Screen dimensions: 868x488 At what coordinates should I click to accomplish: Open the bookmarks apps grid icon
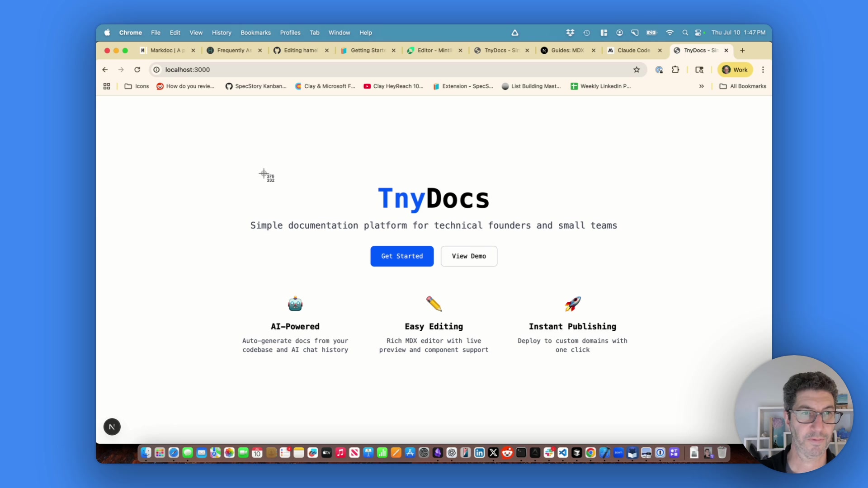coord(107,86)
